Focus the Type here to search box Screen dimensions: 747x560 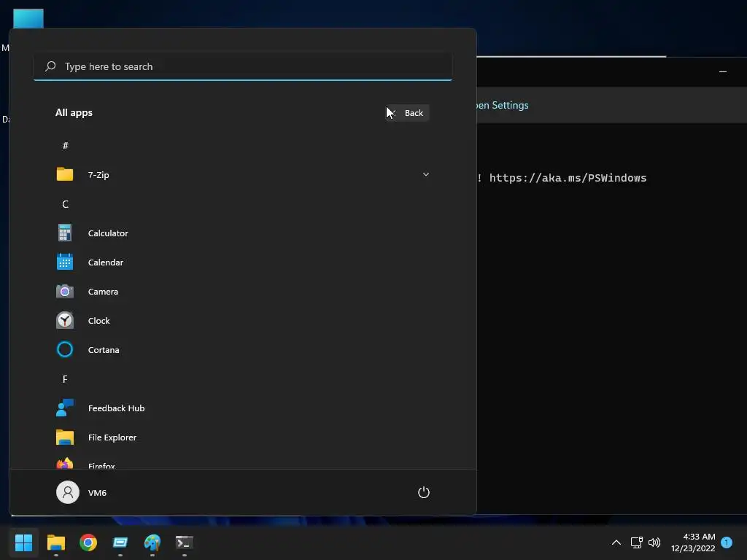coord(243,66)
